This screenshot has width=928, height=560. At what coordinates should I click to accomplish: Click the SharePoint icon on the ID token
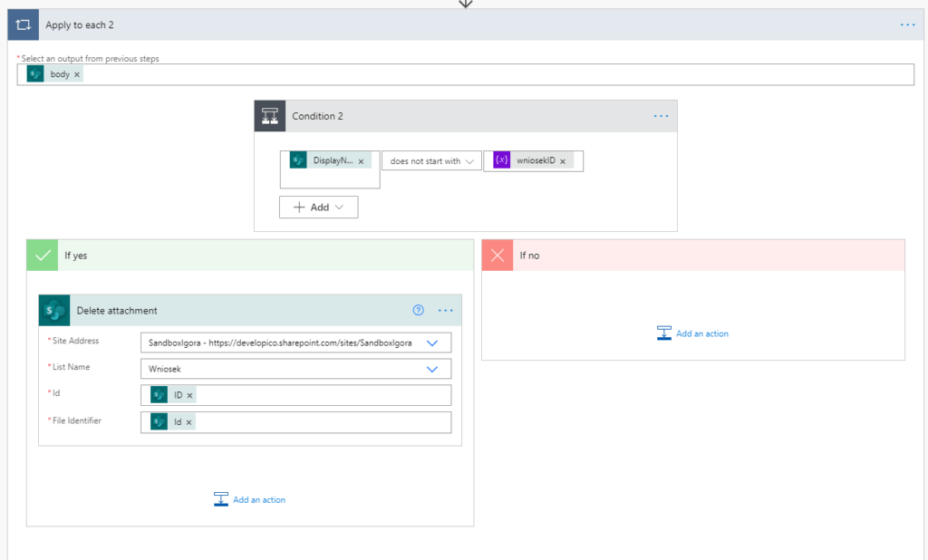(157, 395)
